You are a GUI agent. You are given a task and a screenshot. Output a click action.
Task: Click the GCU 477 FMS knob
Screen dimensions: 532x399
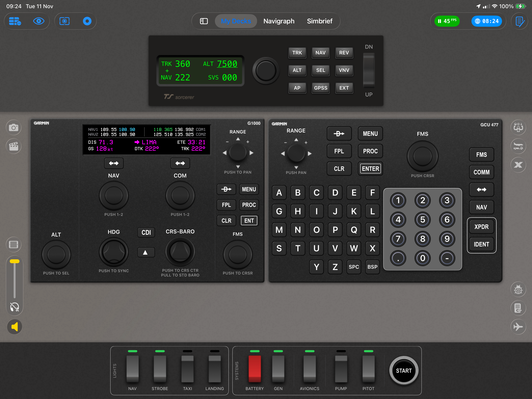[423, 156]
